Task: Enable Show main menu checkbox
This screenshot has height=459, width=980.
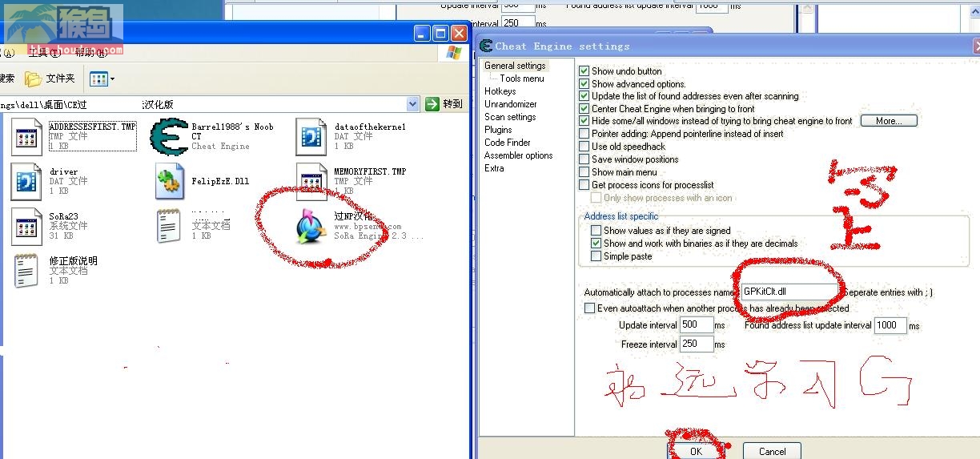Action: pos(584,172)
